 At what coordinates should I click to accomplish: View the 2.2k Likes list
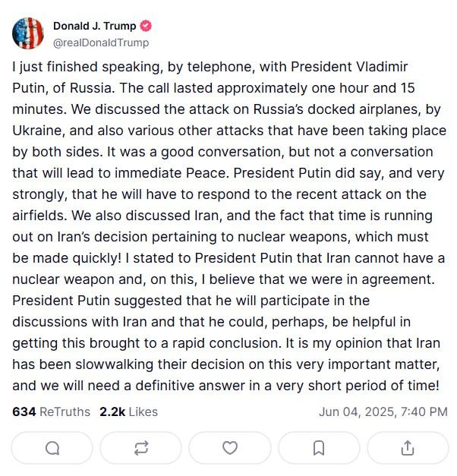128,411
